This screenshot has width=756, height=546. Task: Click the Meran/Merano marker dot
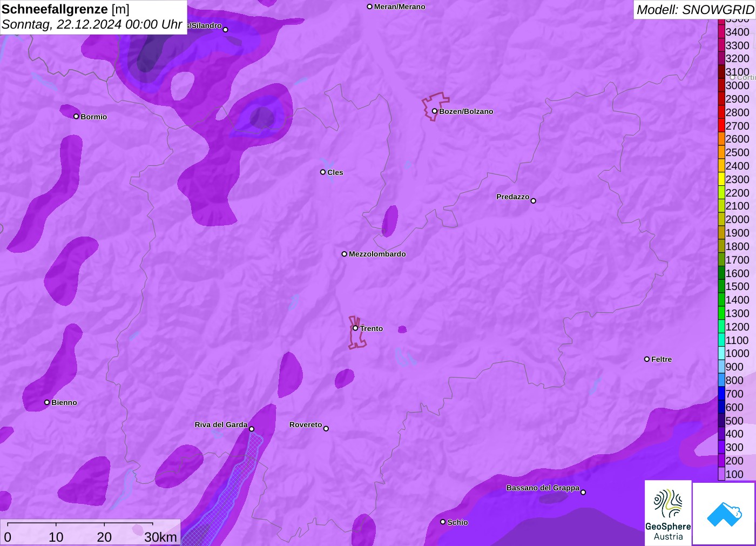[x=369, y=6]
